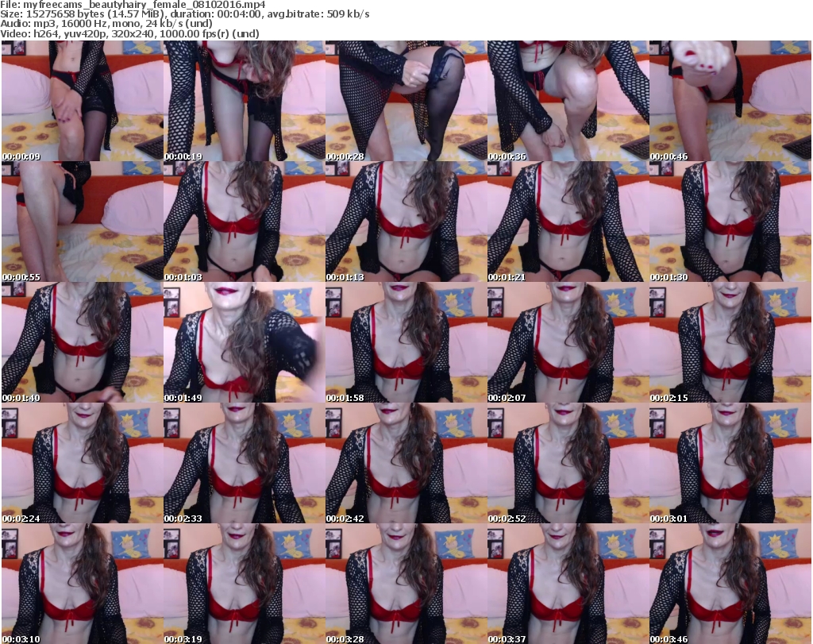The height and width of the screenshot is (644, 813).
Task: Click the thumbnail timestamped 00:02:24
Action: (82, 463)
